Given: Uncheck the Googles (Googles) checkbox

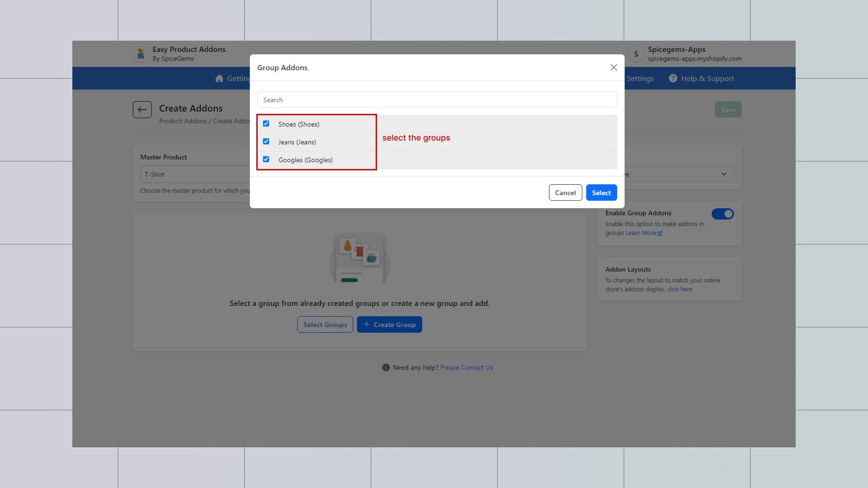Looking at the screenshot, I should 266,160.
